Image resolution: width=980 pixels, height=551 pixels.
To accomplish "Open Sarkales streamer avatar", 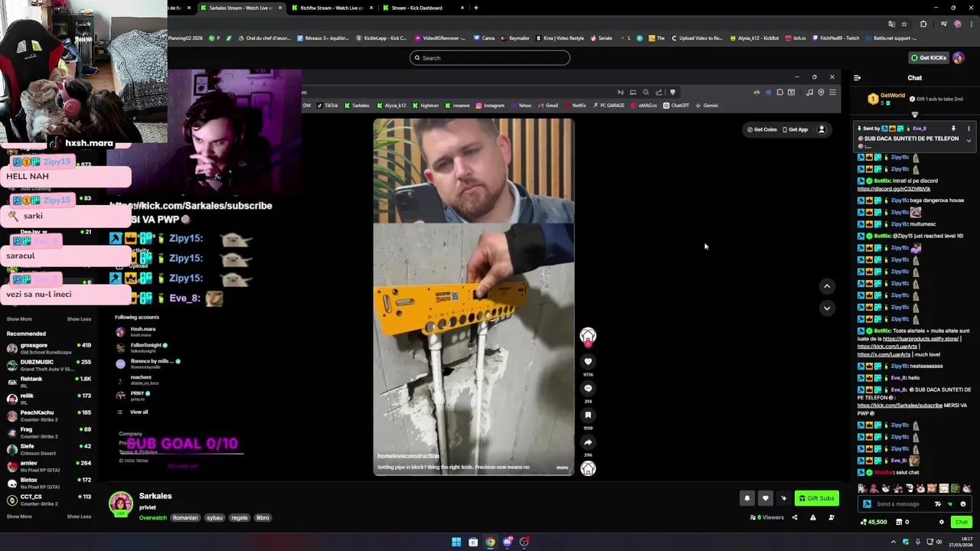I will click(x=120, y=503).
